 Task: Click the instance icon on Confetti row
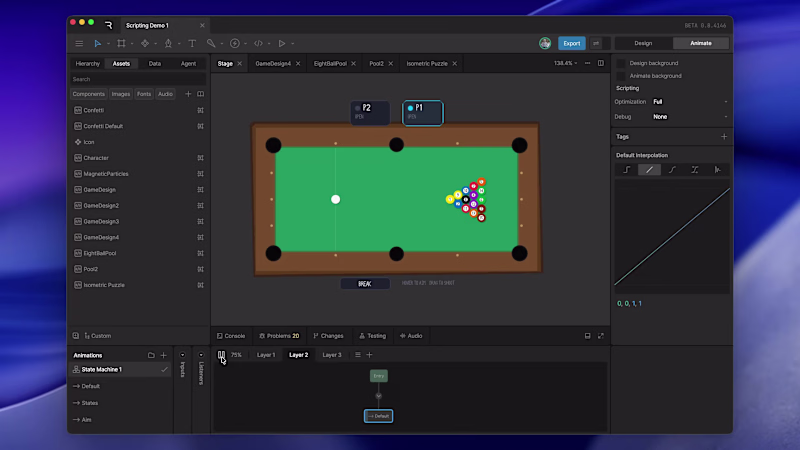click(201, 110)
